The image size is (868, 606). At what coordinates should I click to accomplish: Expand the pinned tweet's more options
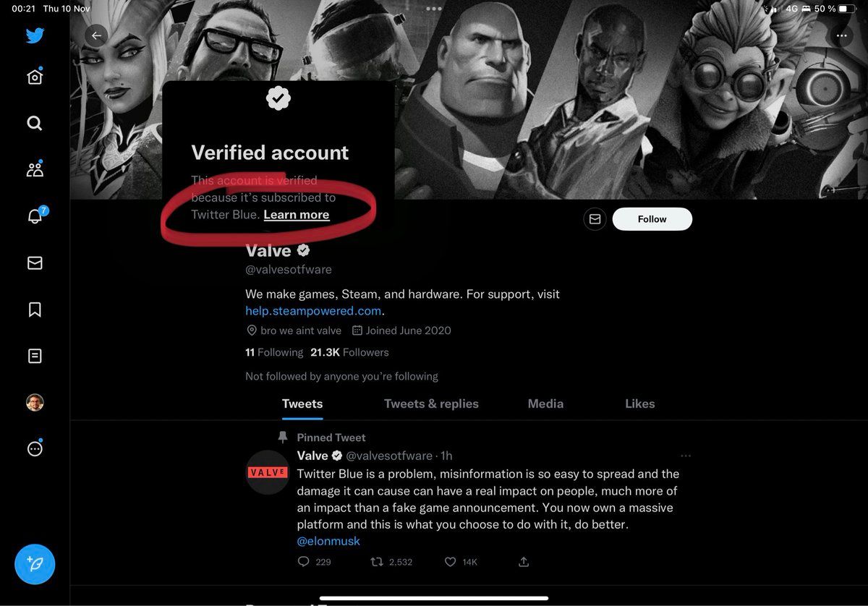coord(686,456)
